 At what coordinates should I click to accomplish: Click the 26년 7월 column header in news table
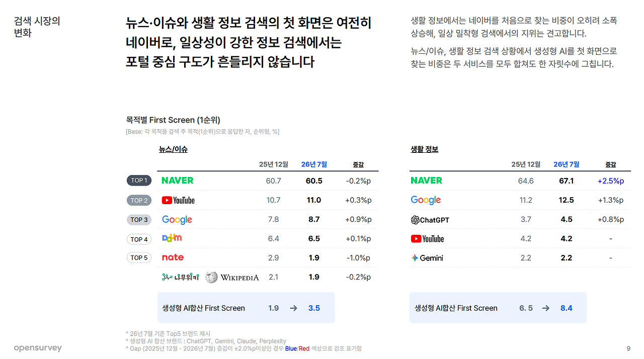pos(314,164)
